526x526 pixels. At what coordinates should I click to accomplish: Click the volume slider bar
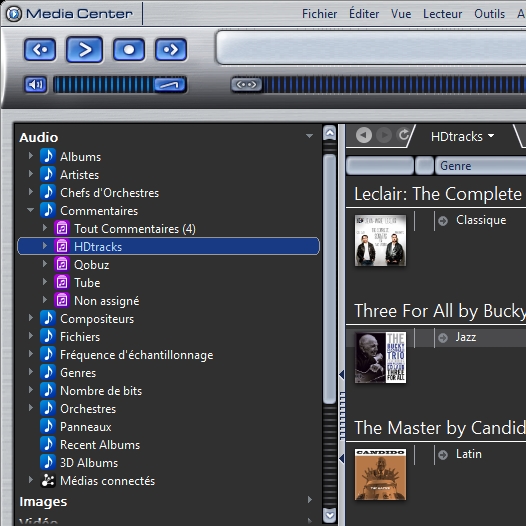(120, 84)
